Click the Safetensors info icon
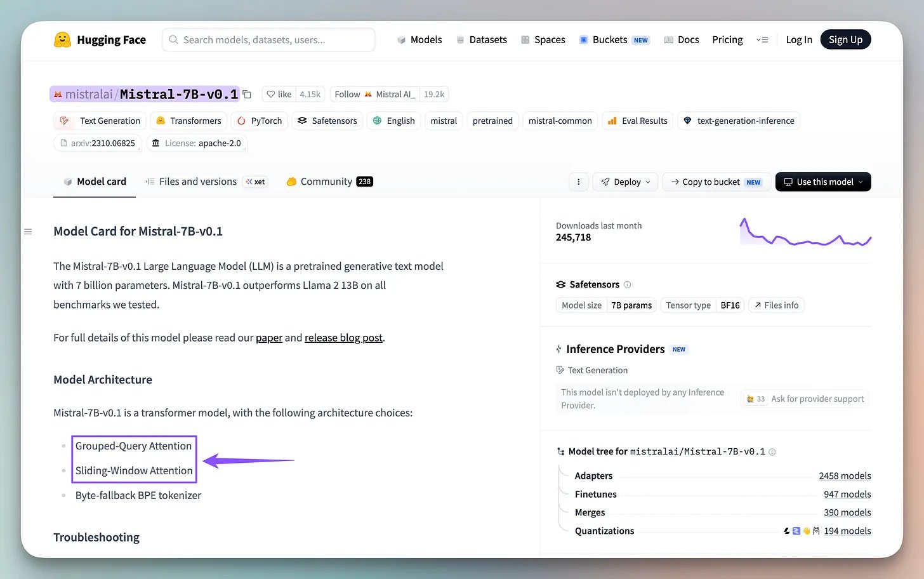The width and height of the screenshot is (924, 579). click(627, 284)
